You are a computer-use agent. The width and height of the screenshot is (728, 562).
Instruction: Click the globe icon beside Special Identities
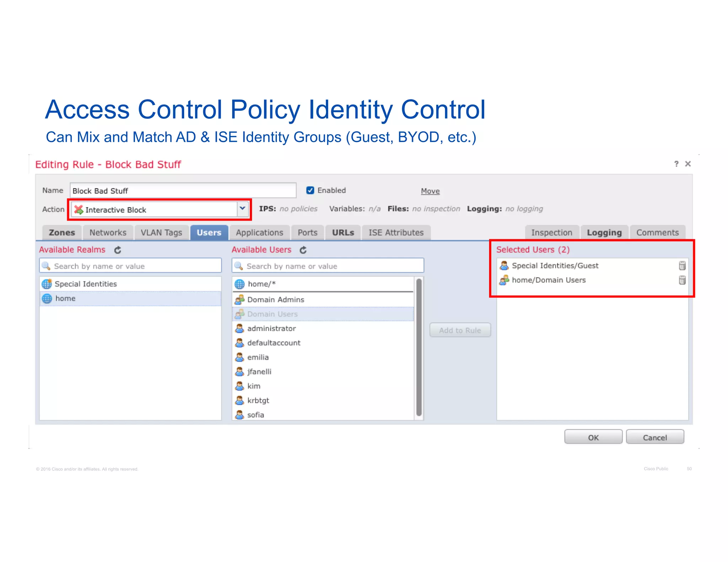pyautogui.click(x=47, y=284)
